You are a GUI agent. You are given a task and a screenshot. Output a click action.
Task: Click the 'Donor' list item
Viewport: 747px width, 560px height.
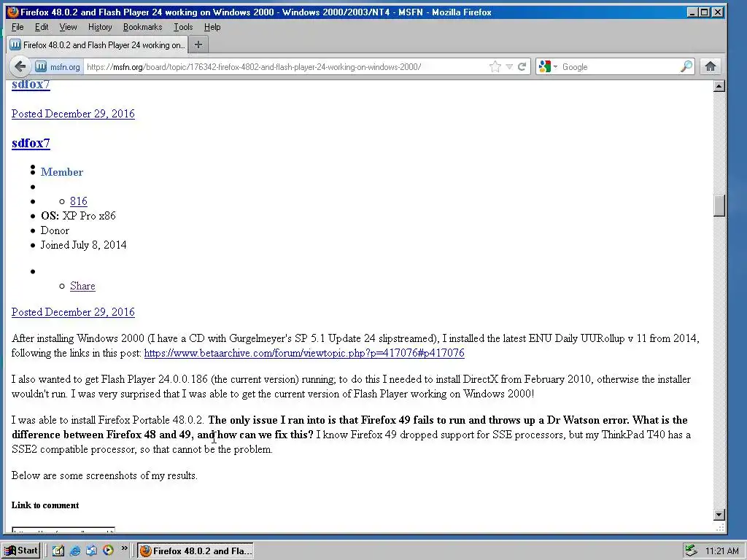pos(55,230)
